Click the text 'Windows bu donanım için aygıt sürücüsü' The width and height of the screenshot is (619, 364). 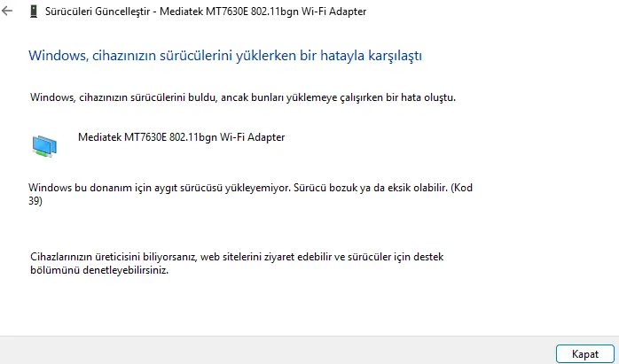pos(125,188)
